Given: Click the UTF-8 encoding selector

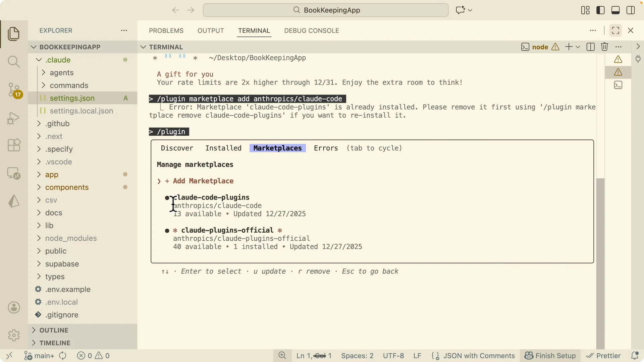Looking at the screenshot, I should tap(393, 356).
